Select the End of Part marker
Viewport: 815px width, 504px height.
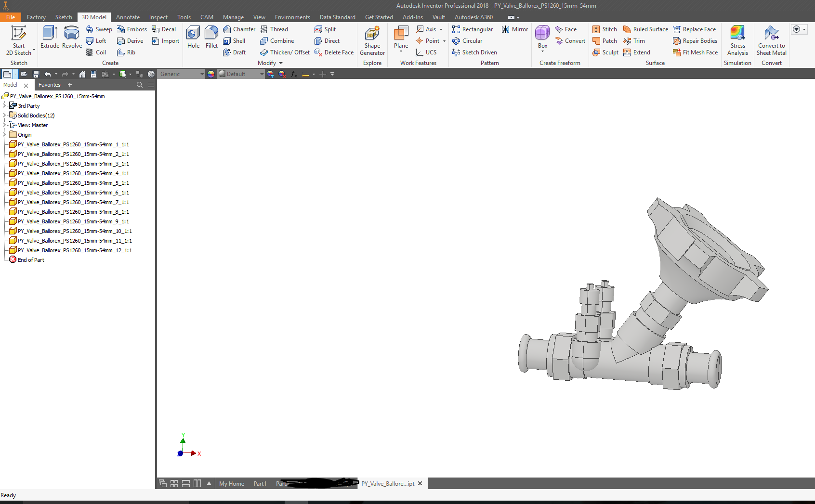point(26,260)
